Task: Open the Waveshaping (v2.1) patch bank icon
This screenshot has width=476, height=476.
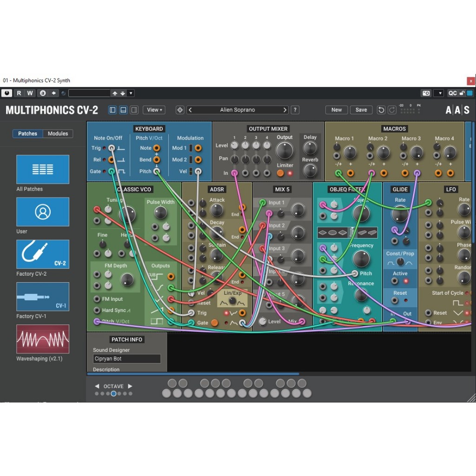Action: tap(43, 339)
